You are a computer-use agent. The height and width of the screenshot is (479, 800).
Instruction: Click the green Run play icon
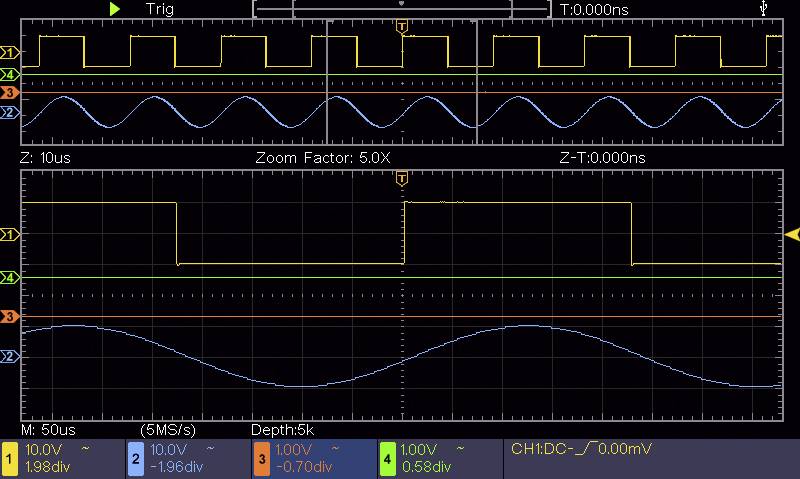[x=116, y=8]
